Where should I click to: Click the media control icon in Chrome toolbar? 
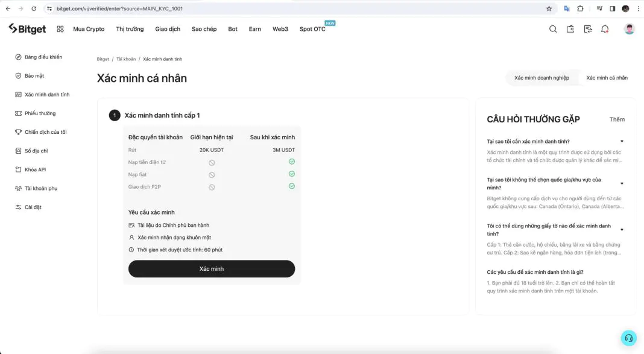click(599, 8)
